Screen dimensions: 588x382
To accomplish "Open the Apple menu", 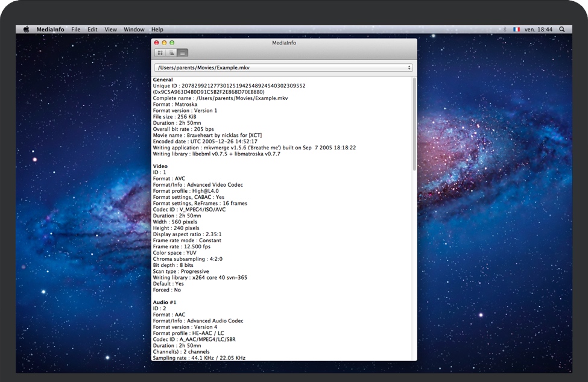I will pos(26,30).
